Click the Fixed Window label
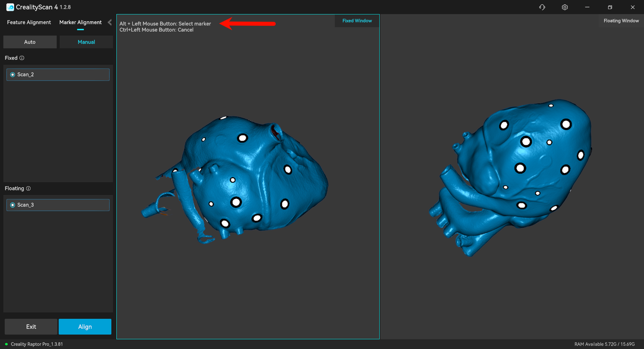The width and height of the screenshot is (644, 349). point(357,21)
